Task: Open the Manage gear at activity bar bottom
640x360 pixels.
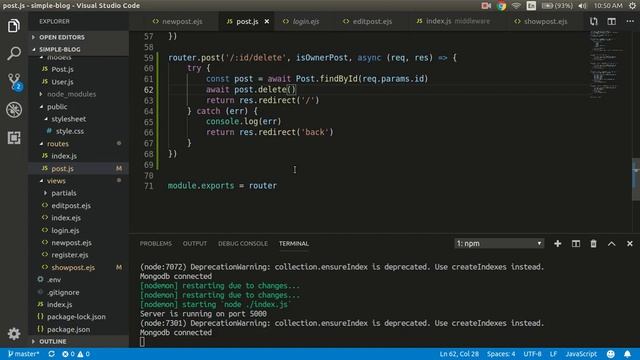Action: tap(14, 333)
